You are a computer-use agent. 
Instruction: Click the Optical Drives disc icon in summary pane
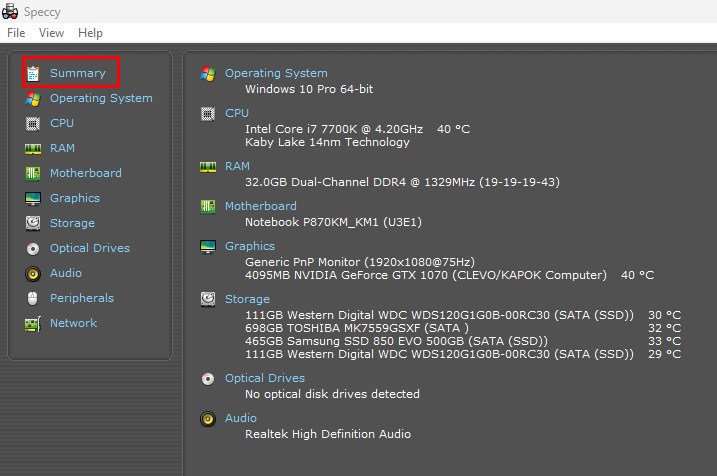[x=208, y=379]
